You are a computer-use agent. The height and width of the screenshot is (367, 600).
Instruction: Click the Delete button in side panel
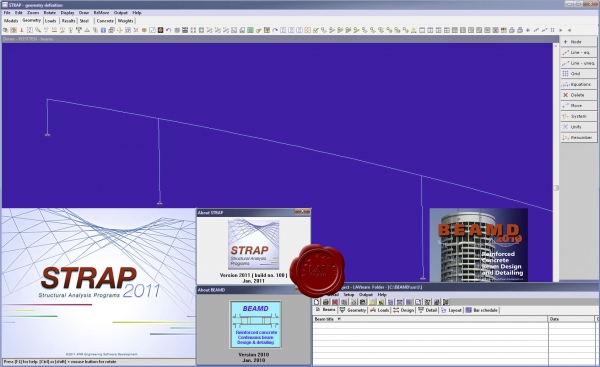pos(579,95)
